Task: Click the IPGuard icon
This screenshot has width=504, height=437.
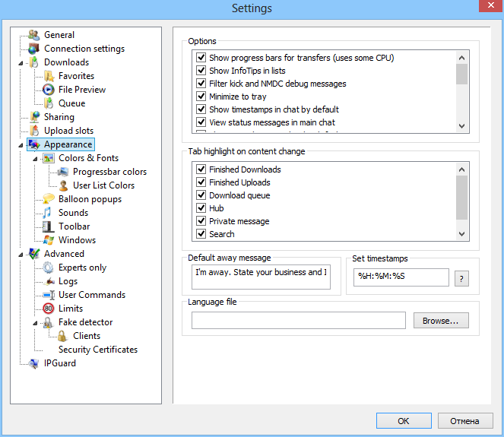Action: click(x=33, y=363)
